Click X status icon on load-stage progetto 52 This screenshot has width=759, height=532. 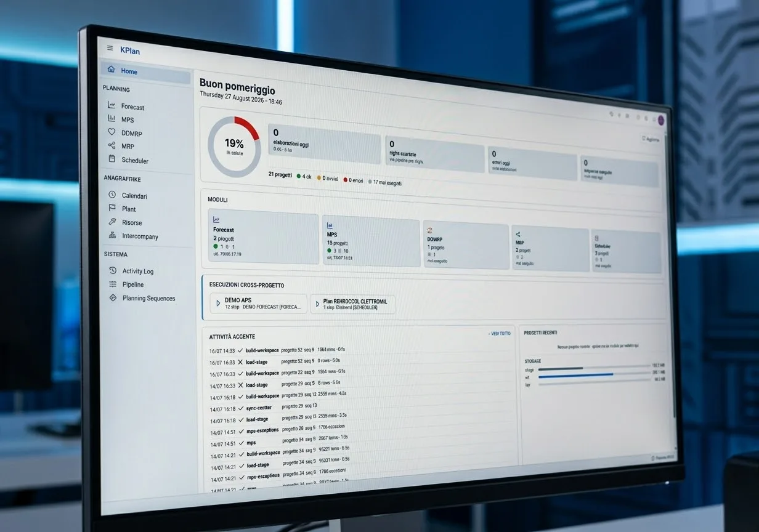coord(240,362)
